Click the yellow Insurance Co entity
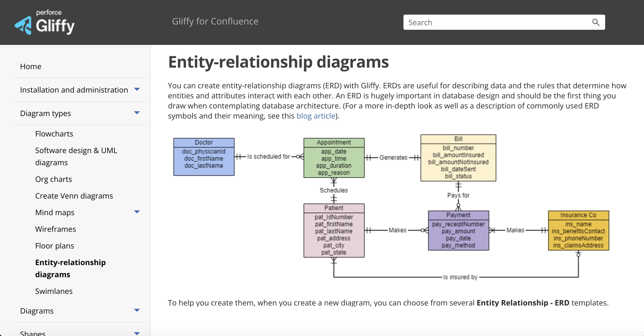Screen dimensions: 644x336 click(578, 231)
